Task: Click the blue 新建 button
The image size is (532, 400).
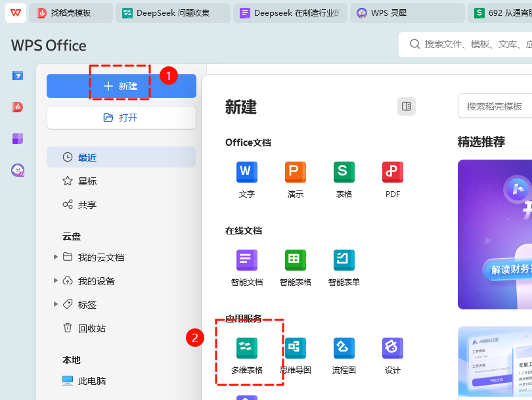Action: click(x=122, y=86)
